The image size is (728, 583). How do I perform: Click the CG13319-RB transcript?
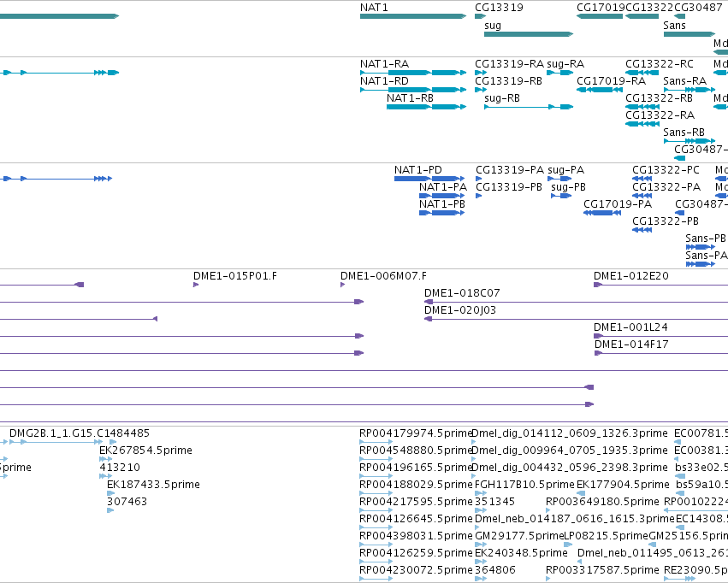point(481,90)
